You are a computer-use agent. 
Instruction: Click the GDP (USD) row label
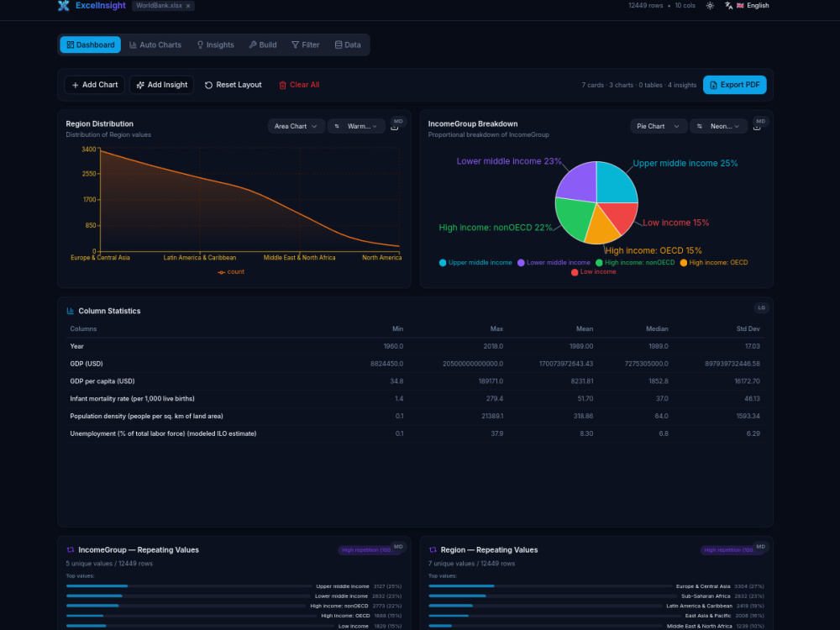tap(87, 364)
